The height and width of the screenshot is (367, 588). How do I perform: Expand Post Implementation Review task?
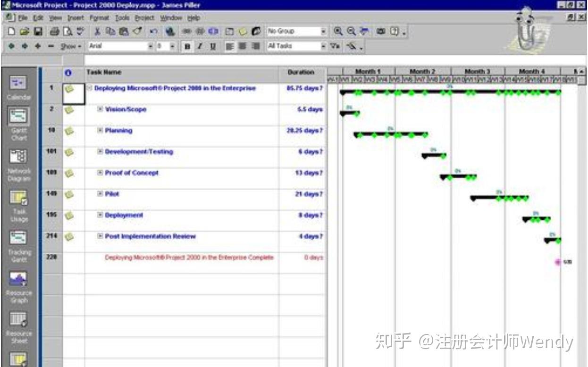coord(100,236)
